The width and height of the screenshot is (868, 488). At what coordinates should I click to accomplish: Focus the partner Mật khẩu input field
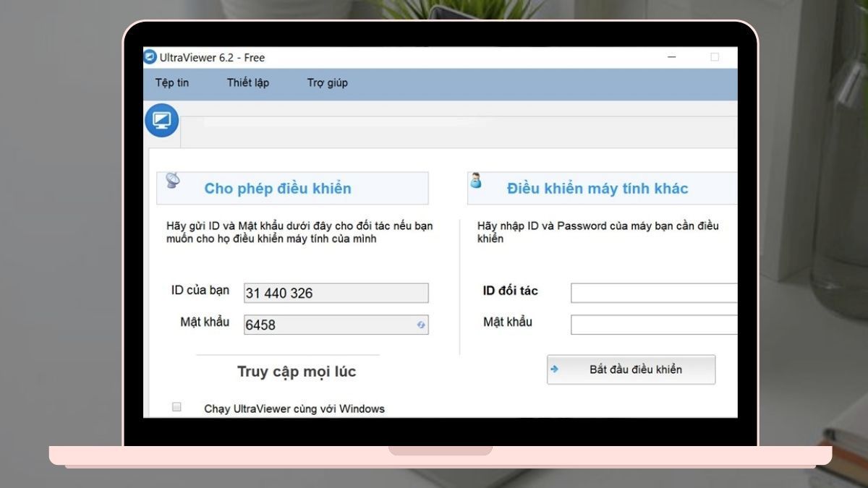click(x=654, y=325)
